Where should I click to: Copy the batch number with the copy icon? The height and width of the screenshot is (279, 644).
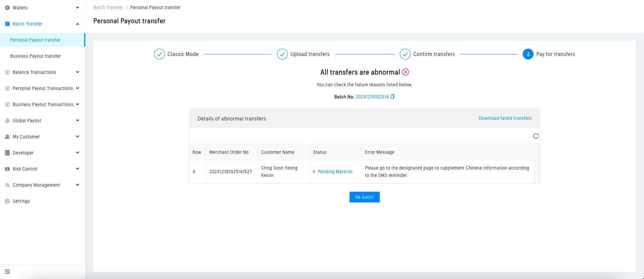[x=393, y=97]
